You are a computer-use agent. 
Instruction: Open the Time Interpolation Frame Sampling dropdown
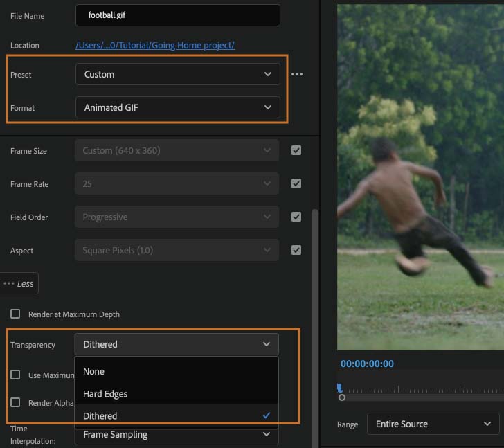click(x=177, y=435)
